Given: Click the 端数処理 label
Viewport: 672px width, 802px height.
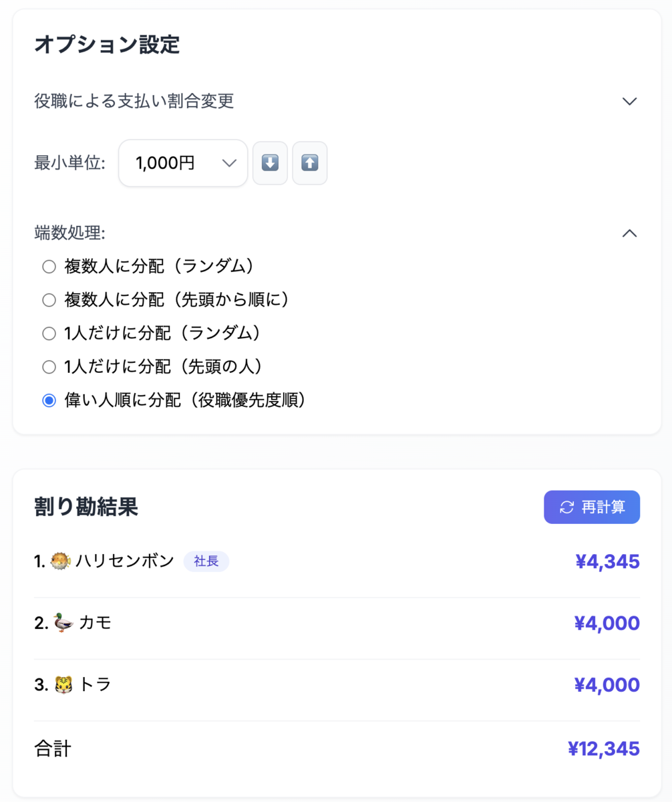Looking at the screenshot, I should click(70, 233).
